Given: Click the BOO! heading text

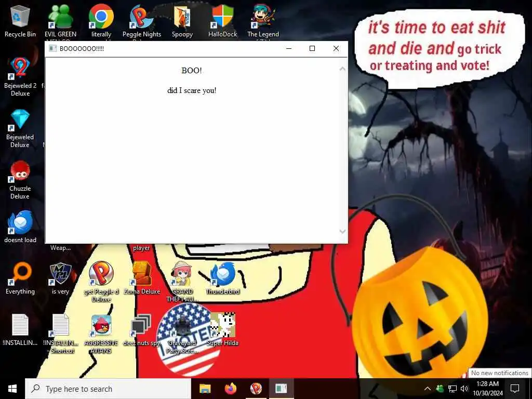Looking at the screenshot, I should tap(192, 71).
